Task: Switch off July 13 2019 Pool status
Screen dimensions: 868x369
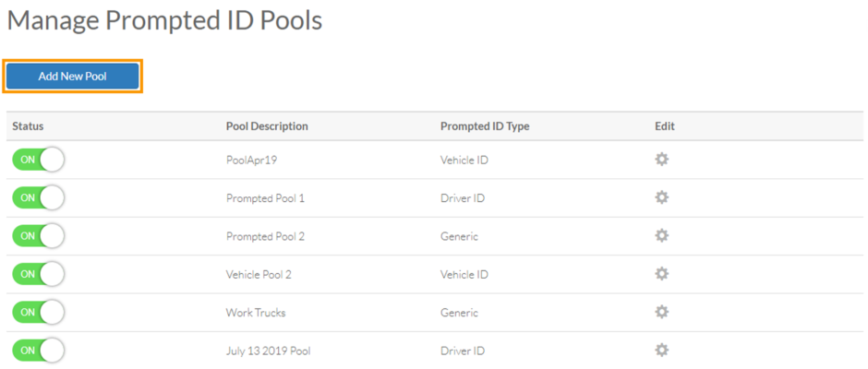Action: click(x=38, y=351)
